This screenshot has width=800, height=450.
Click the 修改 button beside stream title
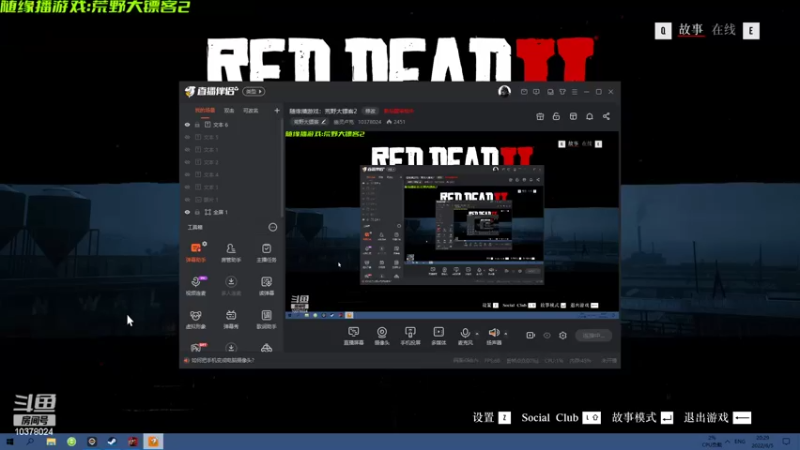click(x=370, y=111)
